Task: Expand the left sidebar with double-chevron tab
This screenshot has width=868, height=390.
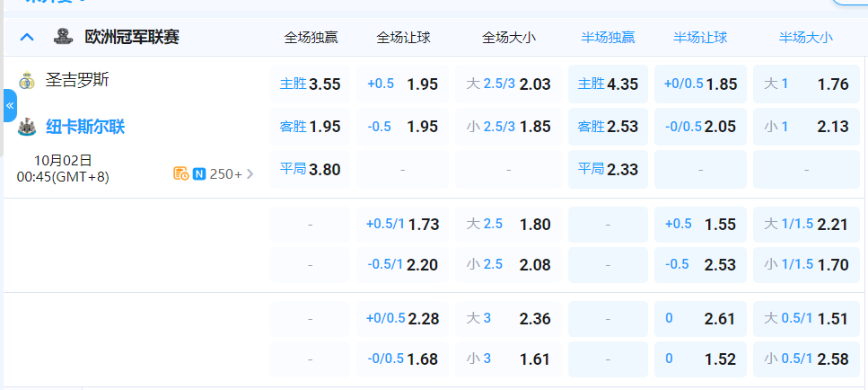Action: [x=10, y=105]
